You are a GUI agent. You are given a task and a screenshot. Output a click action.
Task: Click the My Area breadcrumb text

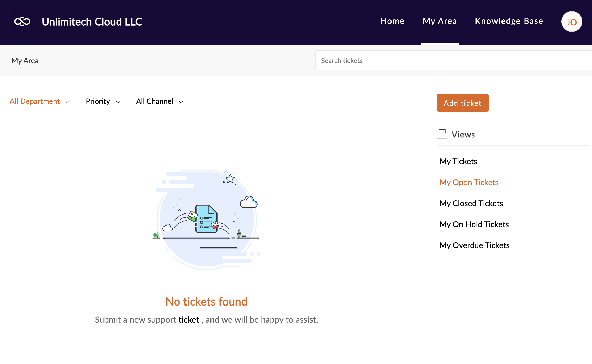(x=25, y=61)
